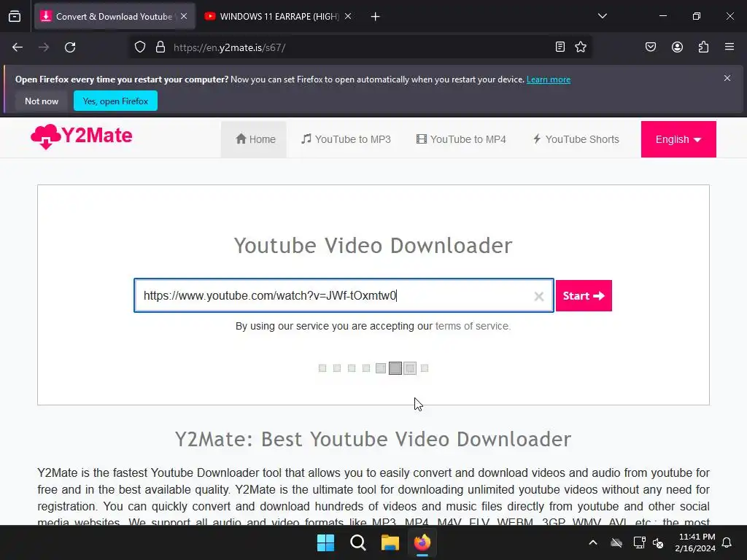Open the network display tray icon

639,542
